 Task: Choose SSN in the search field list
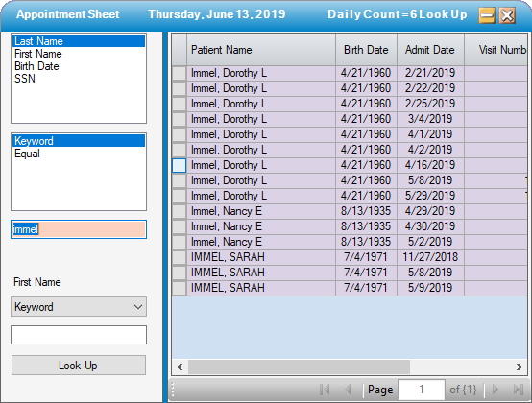pyautogui.click(x=25, y=79)
